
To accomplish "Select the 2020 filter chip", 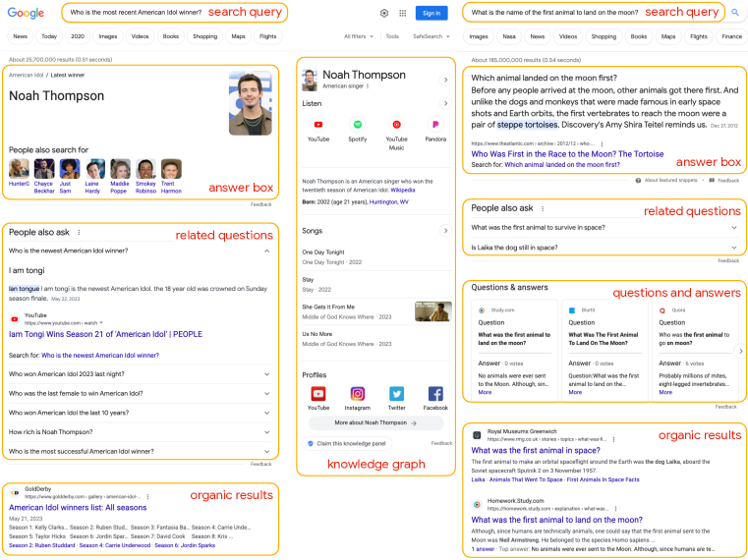I will 78,36.
